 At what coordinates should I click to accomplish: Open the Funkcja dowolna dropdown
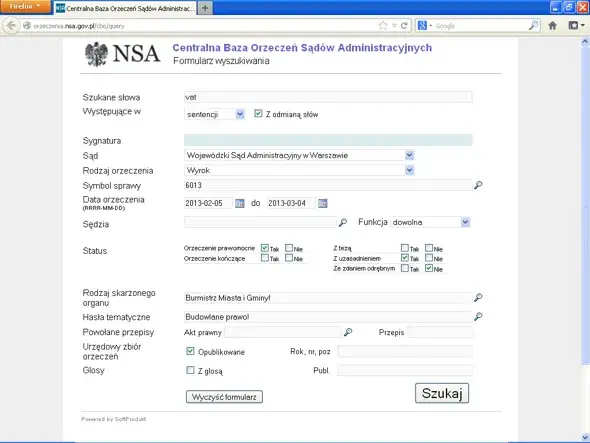(465, 222)
